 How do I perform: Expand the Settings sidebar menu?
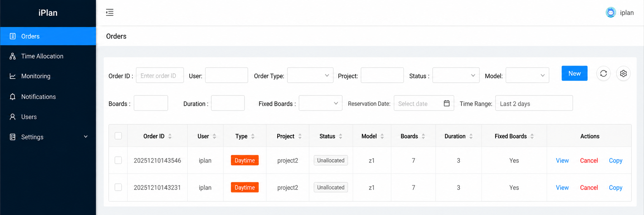click(48, 137)
